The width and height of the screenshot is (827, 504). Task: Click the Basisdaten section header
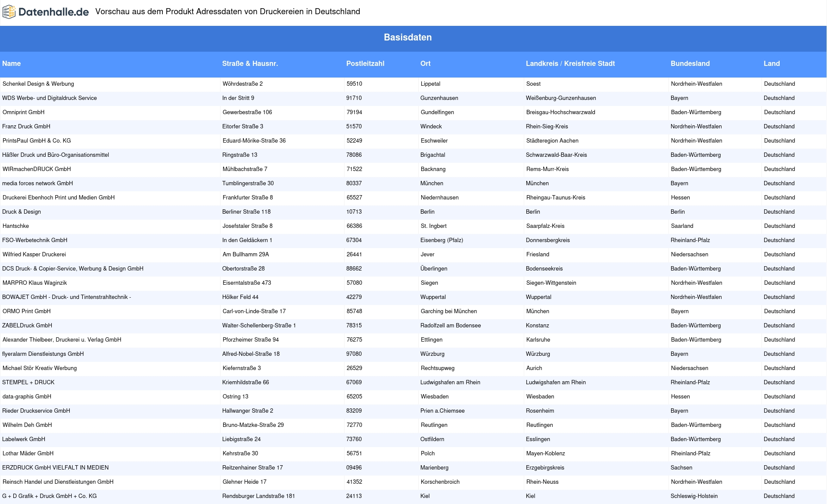(408, 37)
